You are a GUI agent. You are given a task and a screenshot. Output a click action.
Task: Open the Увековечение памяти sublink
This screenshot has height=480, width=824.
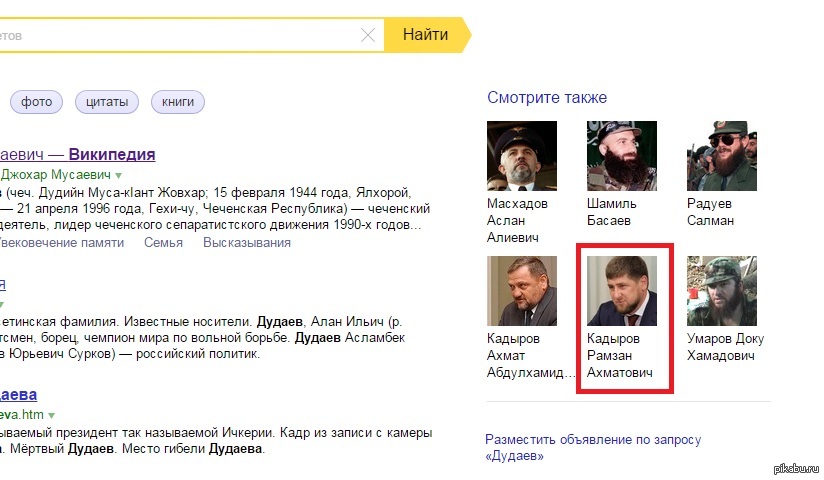[62, 243]
